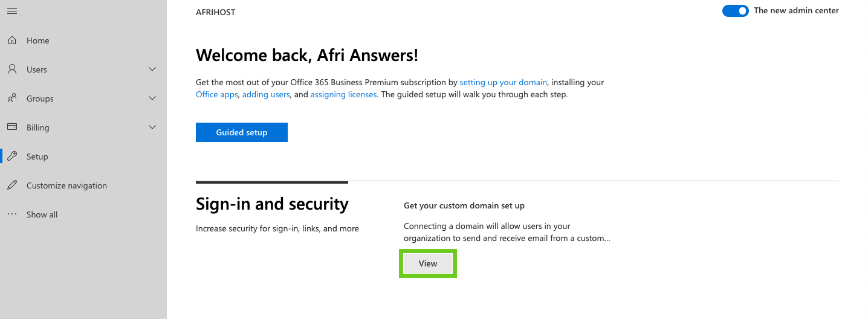Open the Home navigation item
This screenshot has width=868, height=319.
pyautogui.click(x=38, y=40)
